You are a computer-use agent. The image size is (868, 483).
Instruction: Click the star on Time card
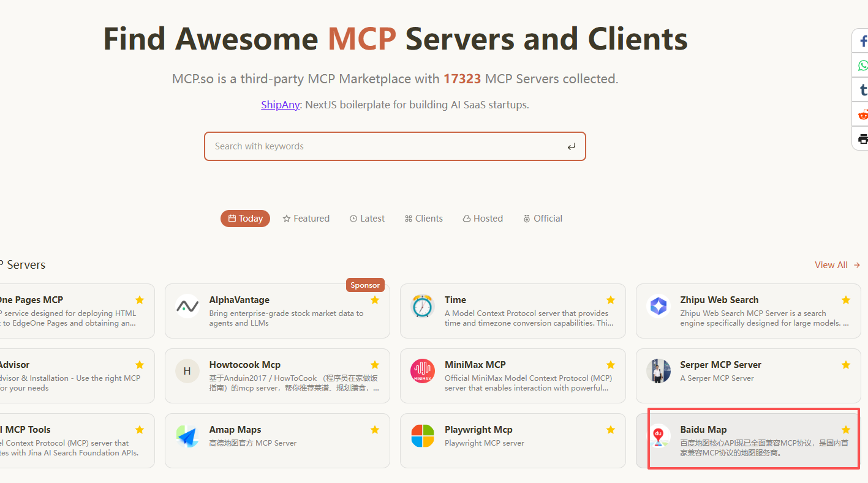click(x=611, y=300)
